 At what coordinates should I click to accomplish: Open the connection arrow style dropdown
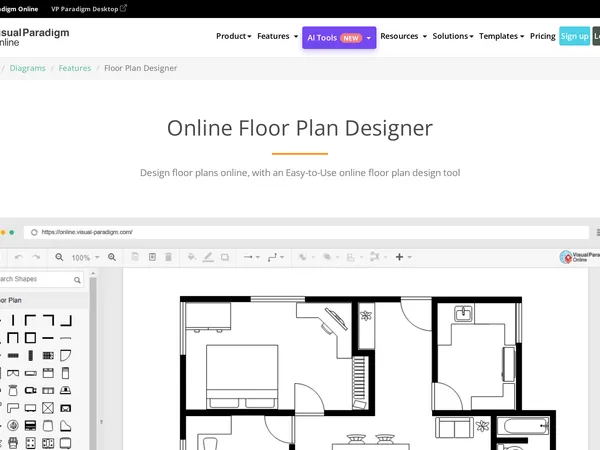pyautogui.click(x=252, y=257)
